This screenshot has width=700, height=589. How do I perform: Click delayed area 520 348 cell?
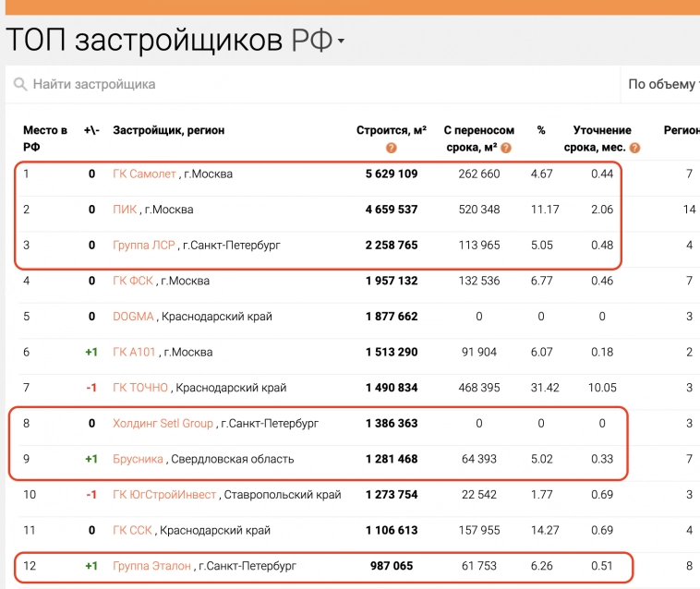point(479,210)
